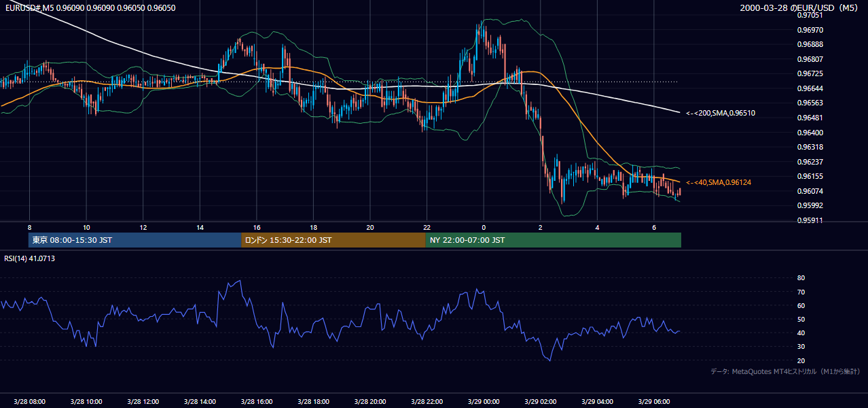Screen dimensions: 868x408
Task: Click the 3/29 02:00 date axis label
Action: pos(540,402)
